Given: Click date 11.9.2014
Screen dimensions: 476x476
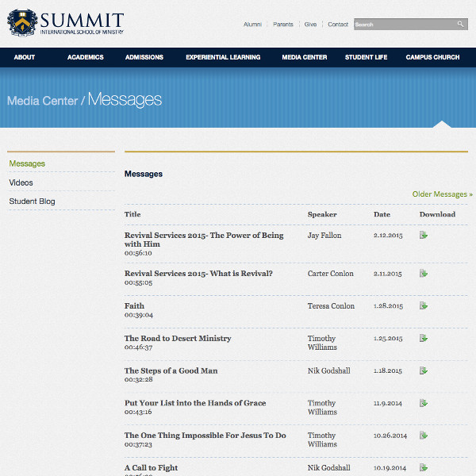Looking at the screenshot, I should tap(388, 404).
